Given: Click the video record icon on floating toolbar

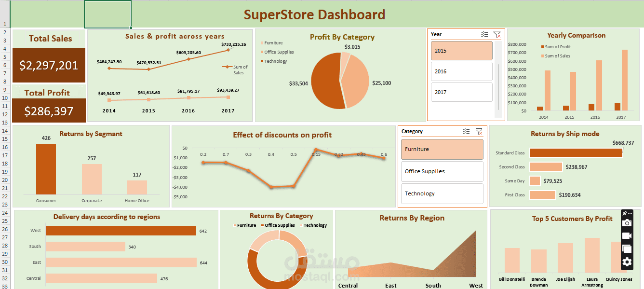Looking at the screenshot, I should (627, 235).
